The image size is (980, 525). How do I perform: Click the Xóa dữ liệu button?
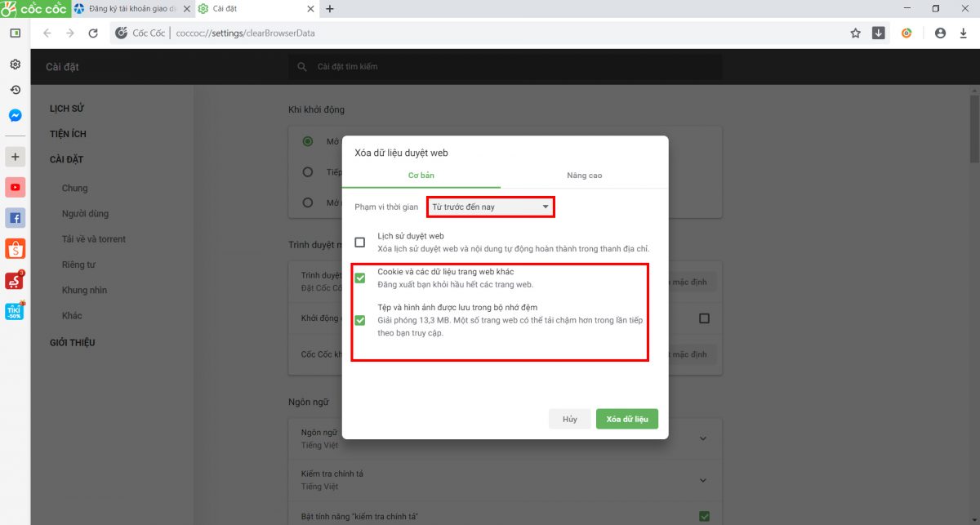626,419
